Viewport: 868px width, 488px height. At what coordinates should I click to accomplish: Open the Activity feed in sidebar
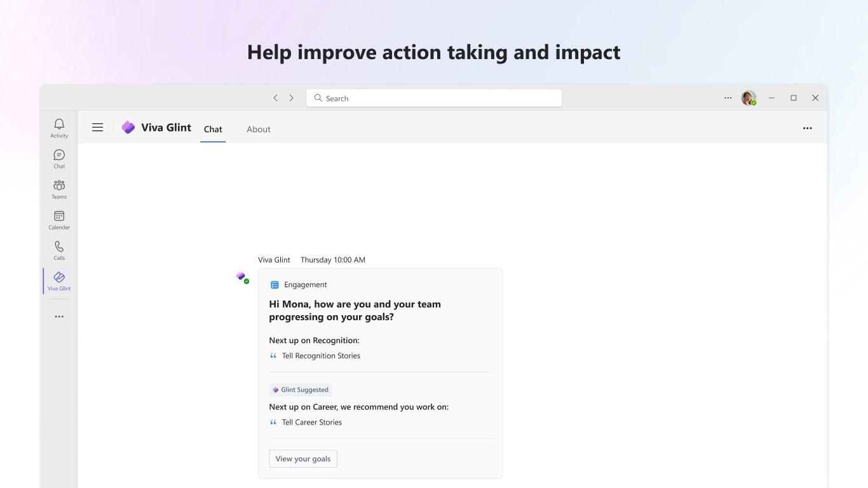[59, 127]
